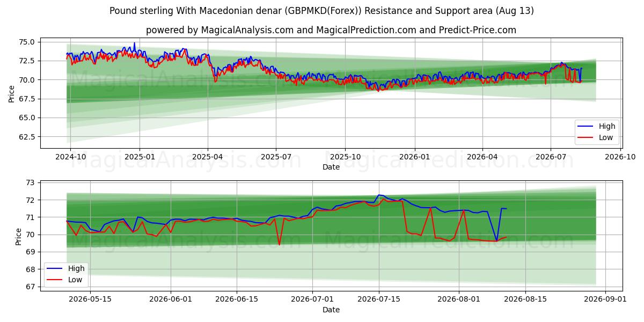Click the top chart x-axis label 2026-01

click(x=414, y=158)
